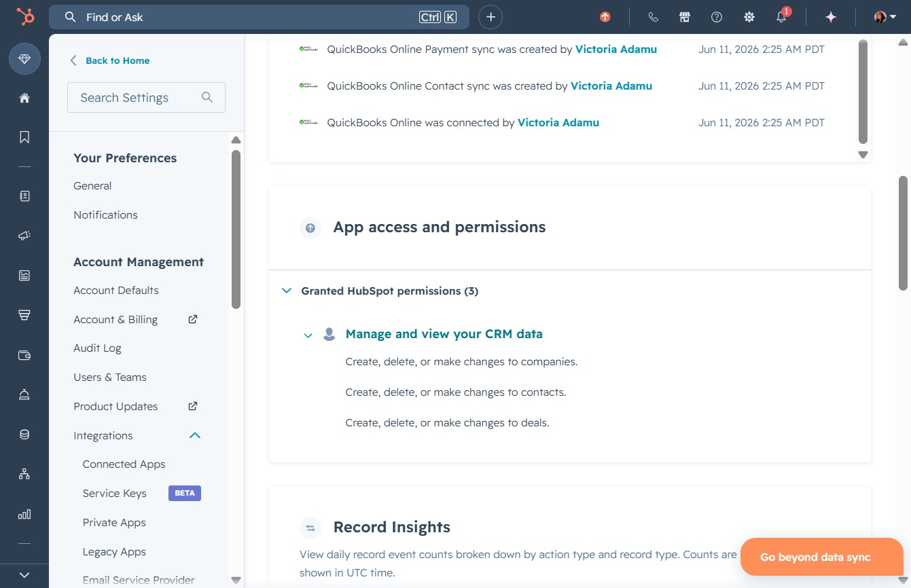Open the service bell icon in sidebar
The height and width of the screenshot is (588, 911).
coord(24,394)
